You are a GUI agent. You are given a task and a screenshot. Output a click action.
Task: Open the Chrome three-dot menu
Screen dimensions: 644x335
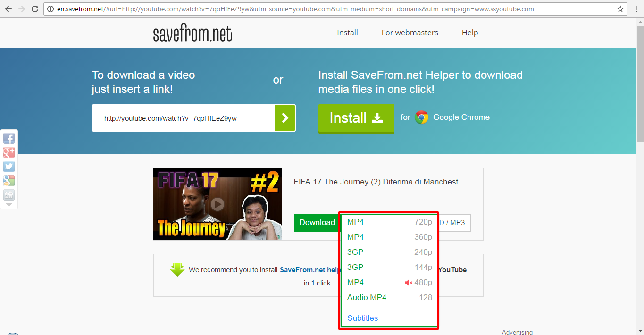click(x=636, y=9)
